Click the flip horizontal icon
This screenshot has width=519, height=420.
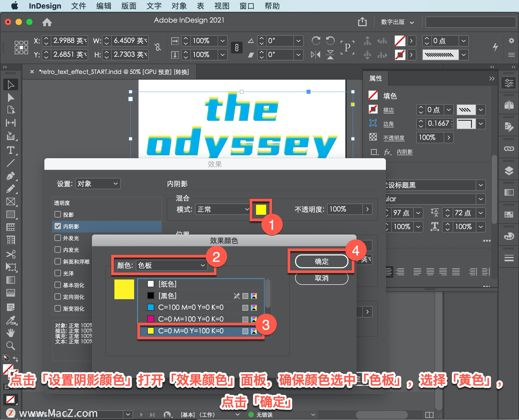[x=316, y=55]
